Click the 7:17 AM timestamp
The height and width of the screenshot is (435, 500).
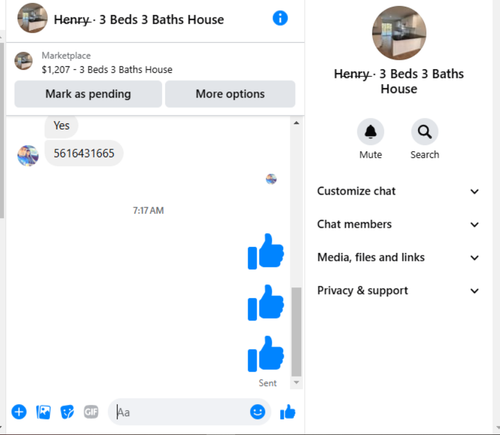148,211
